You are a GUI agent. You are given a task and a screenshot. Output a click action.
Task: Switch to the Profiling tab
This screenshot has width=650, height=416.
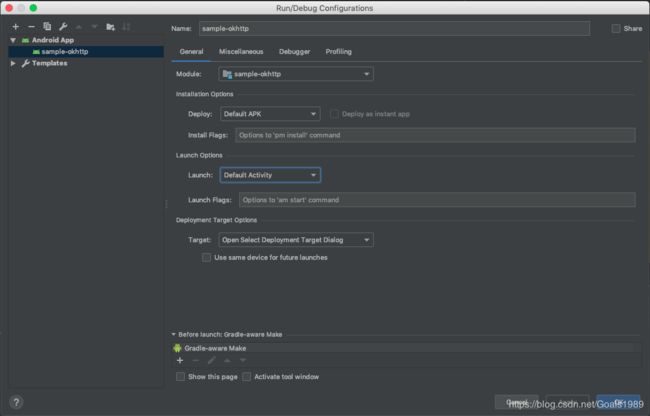click(x=339, y=52)
